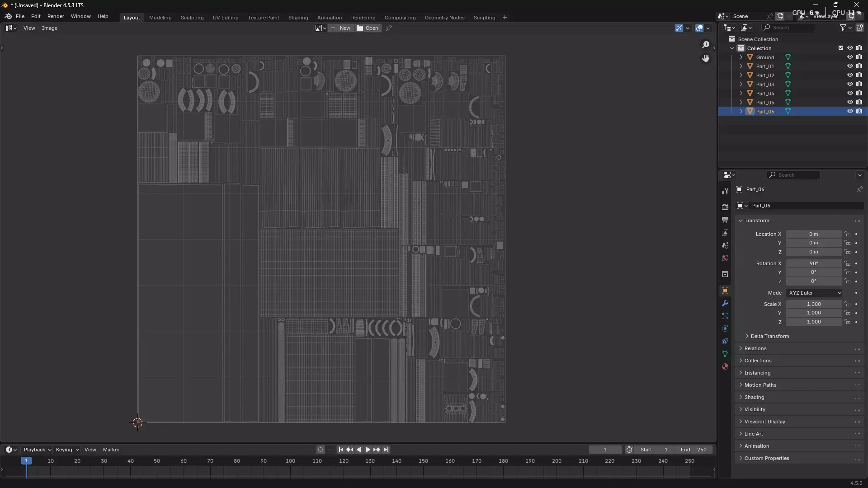Uncheck the Collection exclude checkbox
Image resolution: width=868 pixels, height=488 pixels.
(x=841, y=48)
